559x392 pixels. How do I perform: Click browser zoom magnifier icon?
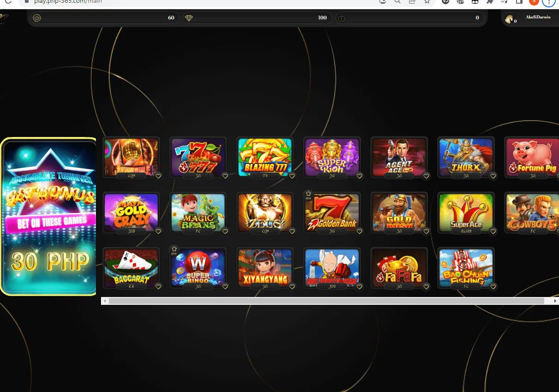(x=397, y=2)
